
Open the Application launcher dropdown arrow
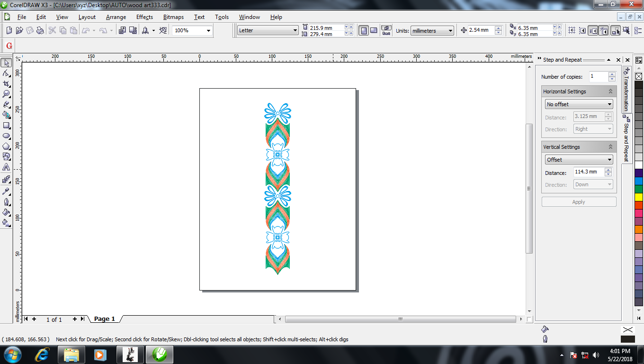153,30
